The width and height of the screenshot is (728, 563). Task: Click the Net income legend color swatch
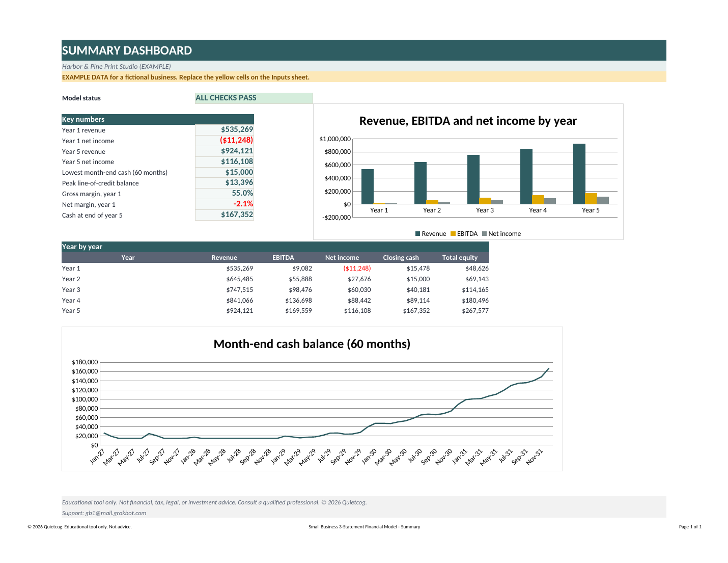coord(484,234)
